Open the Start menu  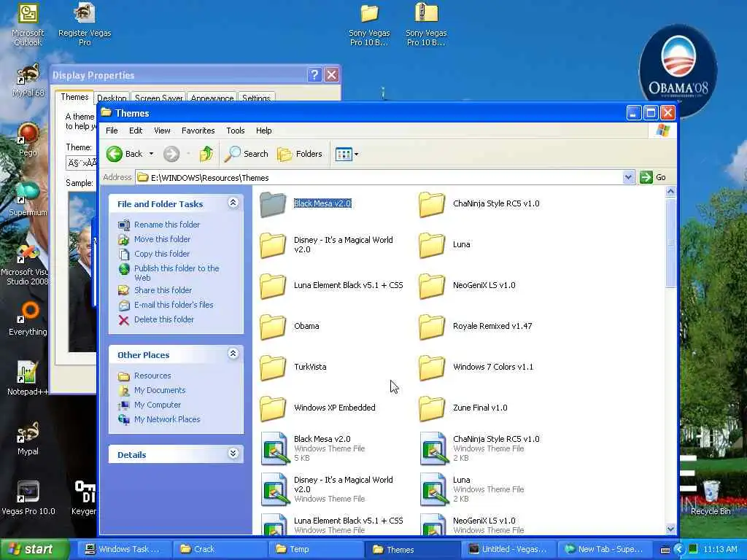pos(34,549)
